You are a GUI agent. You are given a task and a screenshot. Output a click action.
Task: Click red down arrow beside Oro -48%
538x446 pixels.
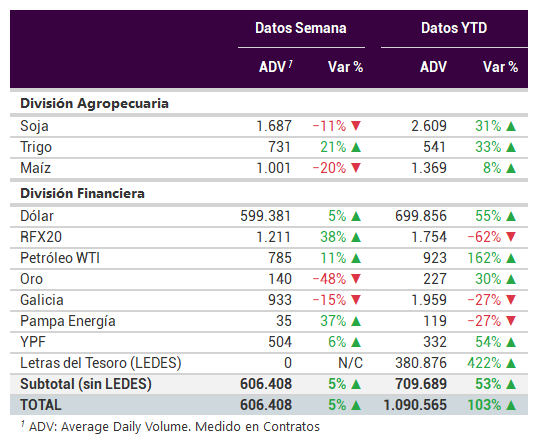tap(356, 279)
